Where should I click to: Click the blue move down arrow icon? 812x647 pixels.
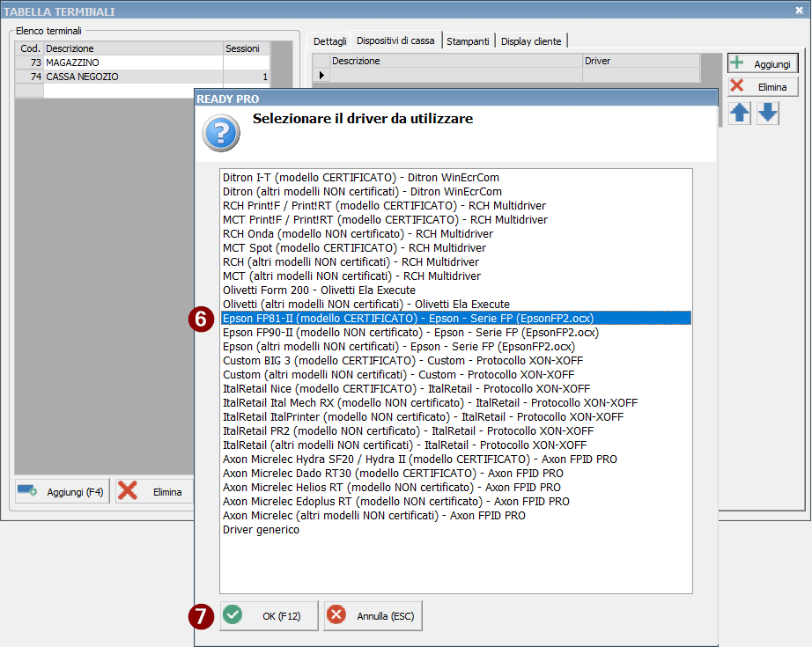click(768, 114)
